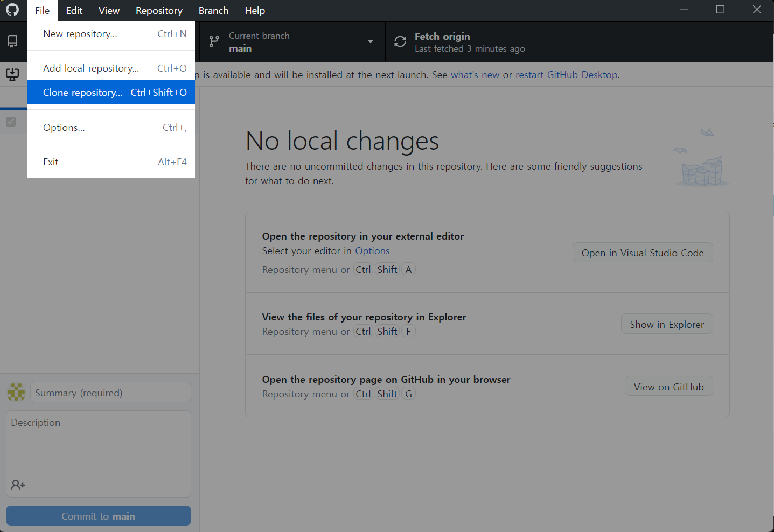Open the Edit menu
774x532 pixels.
74,10
